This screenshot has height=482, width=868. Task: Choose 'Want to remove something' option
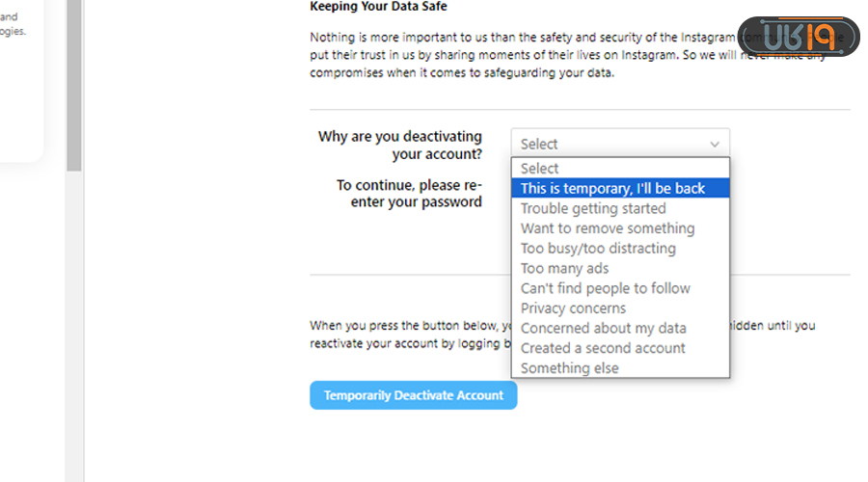608,228
